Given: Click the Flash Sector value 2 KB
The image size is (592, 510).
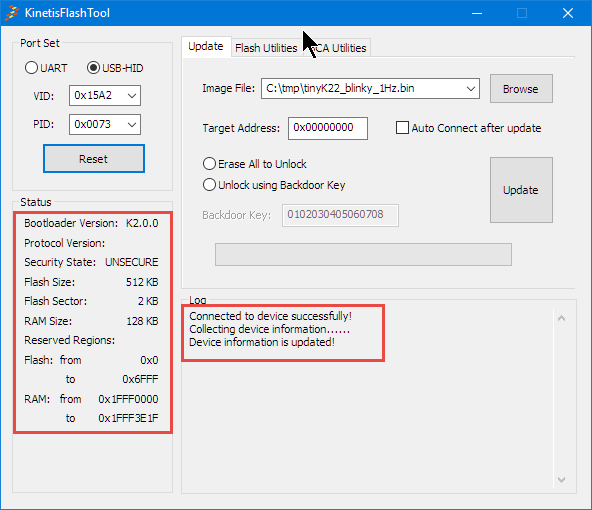Looking at the screenshot, I should (148, 301).
